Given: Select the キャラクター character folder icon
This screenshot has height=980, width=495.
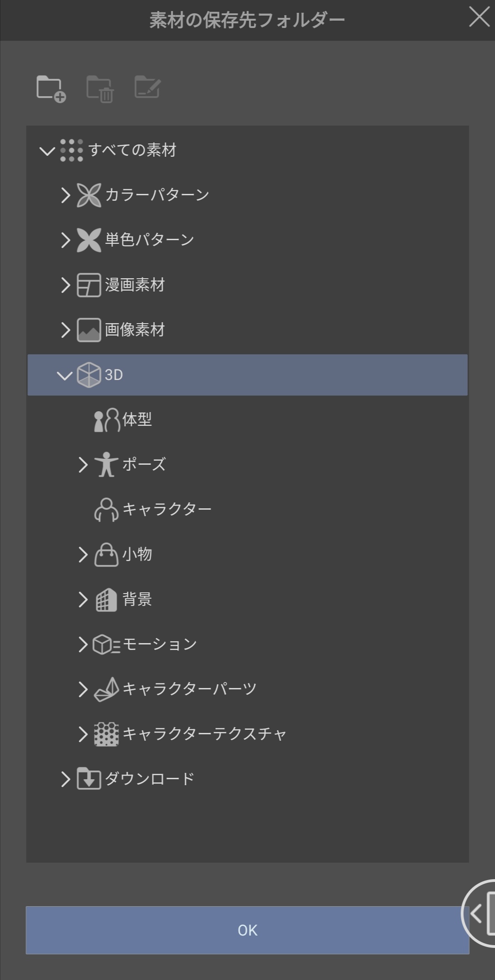Looking at the screenshot, I should (106, 510).
